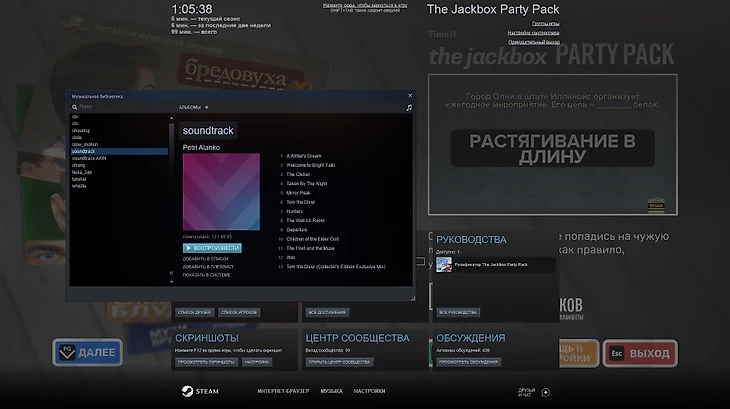Click Открыть центр сообщества button
The width and height of the screenshot is (730, 409).
tap(339, 362)
